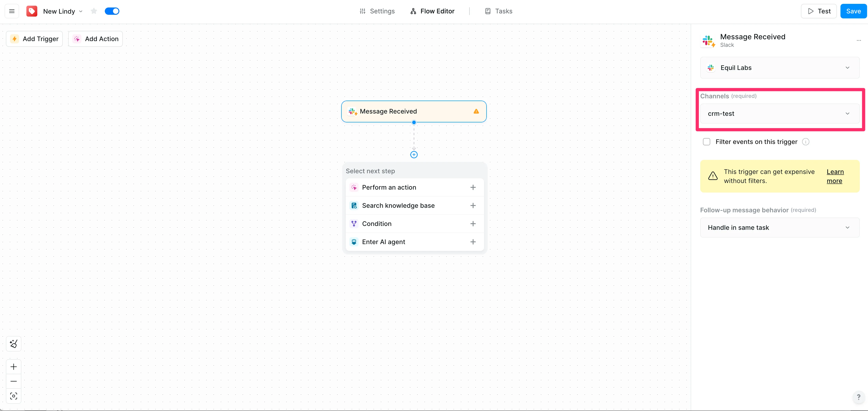Click the Save button
868x411 pixels.
click(853, 11)
